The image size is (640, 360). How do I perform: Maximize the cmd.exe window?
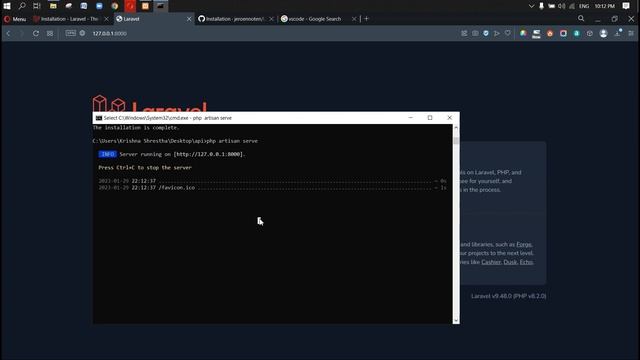430,118
